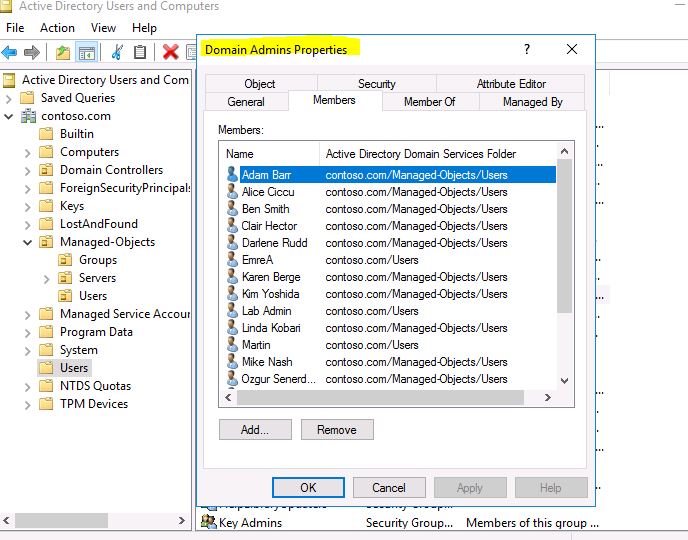Switch to the Managed By tab
This screenshot has height=540, width=688.
tap(532, 102)
